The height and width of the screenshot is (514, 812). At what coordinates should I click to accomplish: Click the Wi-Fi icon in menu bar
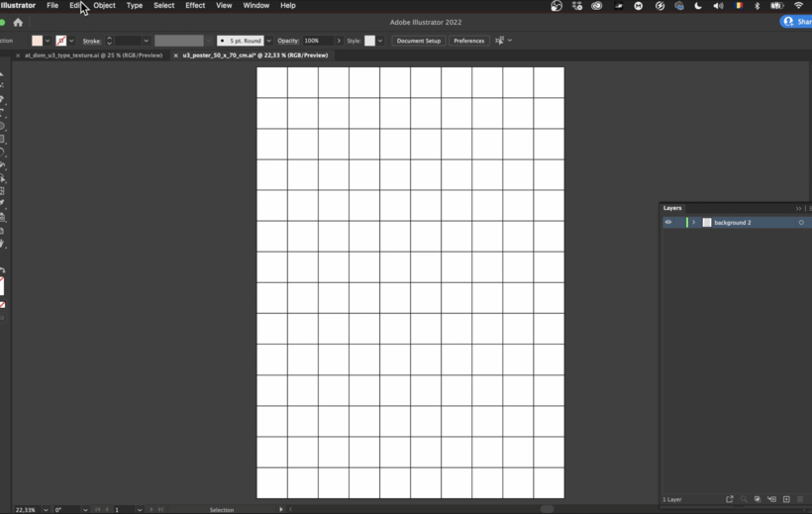798,6
